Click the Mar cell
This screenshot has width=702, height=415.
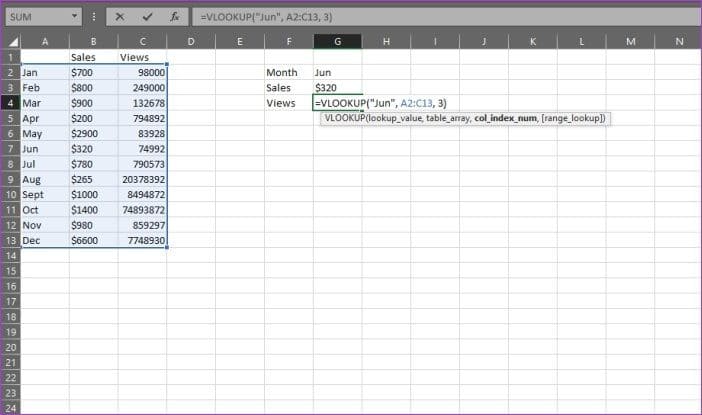(x=45, y=103)
